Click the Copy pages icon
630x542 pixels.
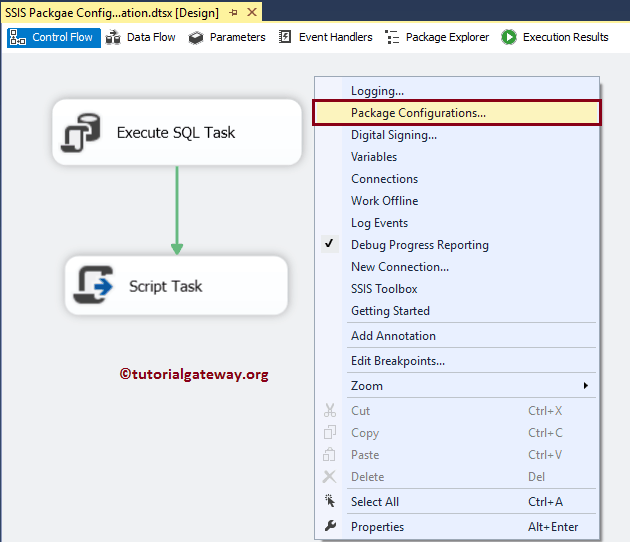tap(329, 432)
